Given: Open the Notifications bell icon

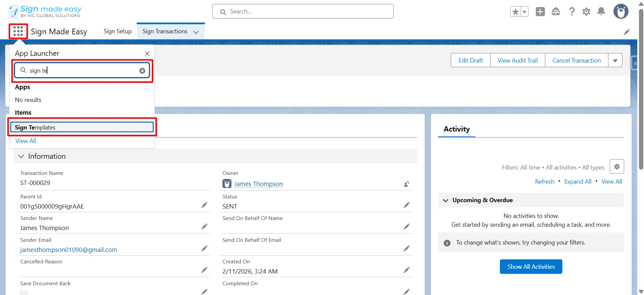Looking at the screenshot, I should [601, 12].
